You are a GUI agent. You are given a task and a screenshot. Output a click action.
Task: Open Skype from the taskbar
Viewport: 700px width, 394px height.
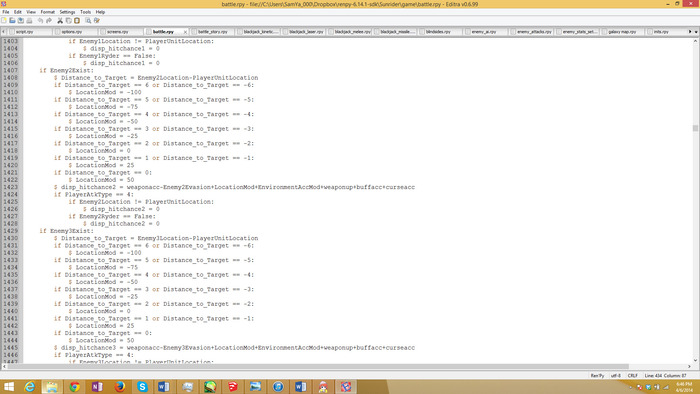pos(142,387)
